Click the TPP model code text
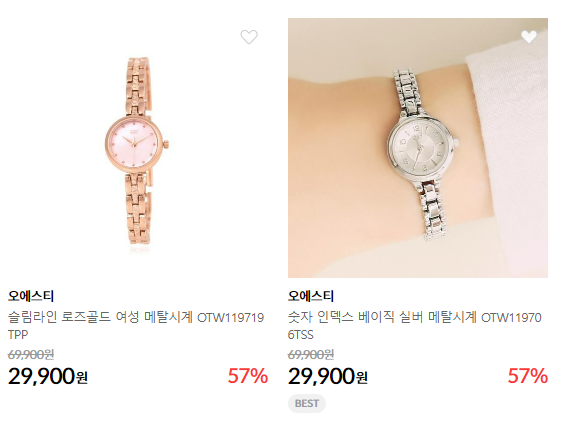 point(18,335)
